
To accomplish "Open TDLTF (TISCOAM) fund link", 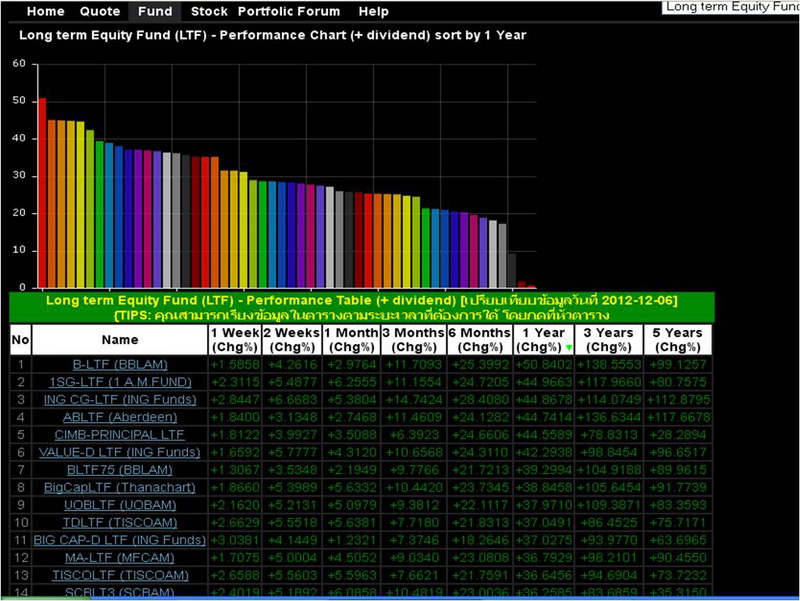I will tap(120, 522).
